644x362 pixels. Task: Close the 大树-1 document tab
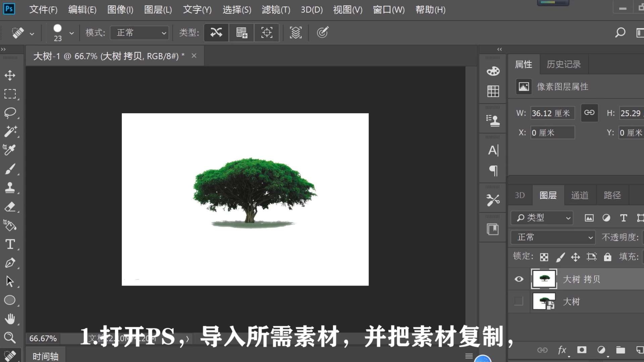[x=194, y=56]
